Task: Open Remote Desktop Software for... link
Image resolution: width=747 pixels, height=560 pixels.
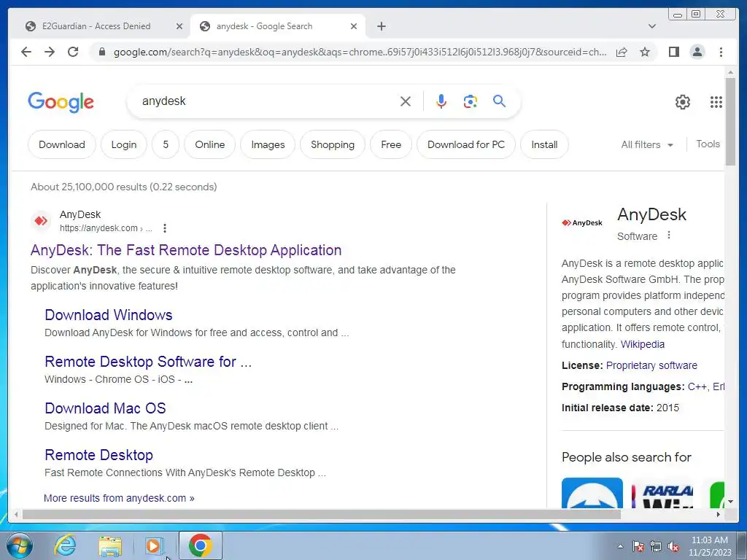Action: [x=148, y=362]
